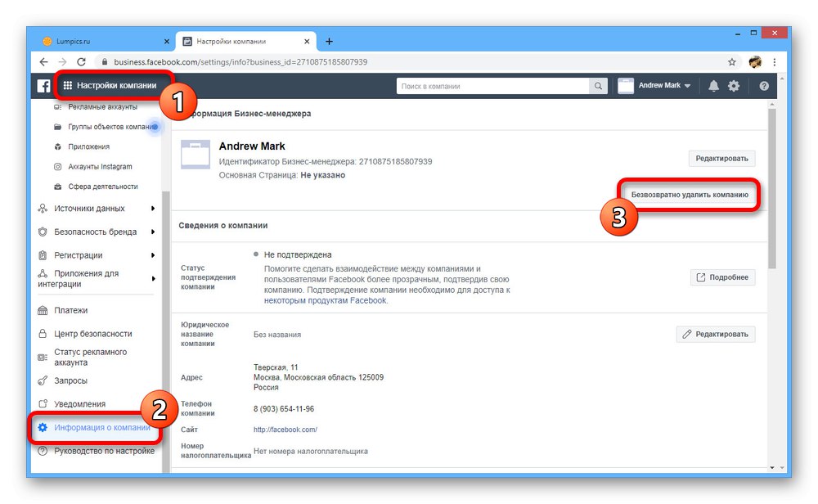This screenshot has width=818, height=504.
Task: Open Аккаунты Instagram in sidebar
Action: pyautogui.click(x=100, y=166)
